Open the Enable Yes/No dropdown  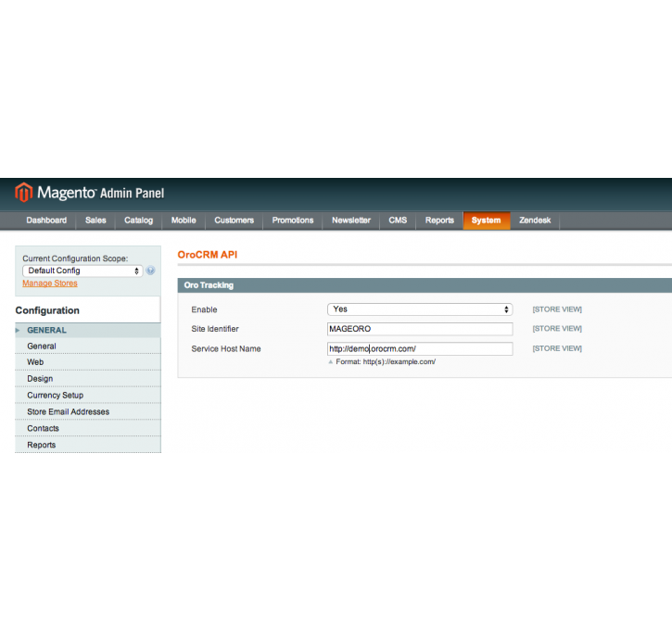click(x=420, y=309)
